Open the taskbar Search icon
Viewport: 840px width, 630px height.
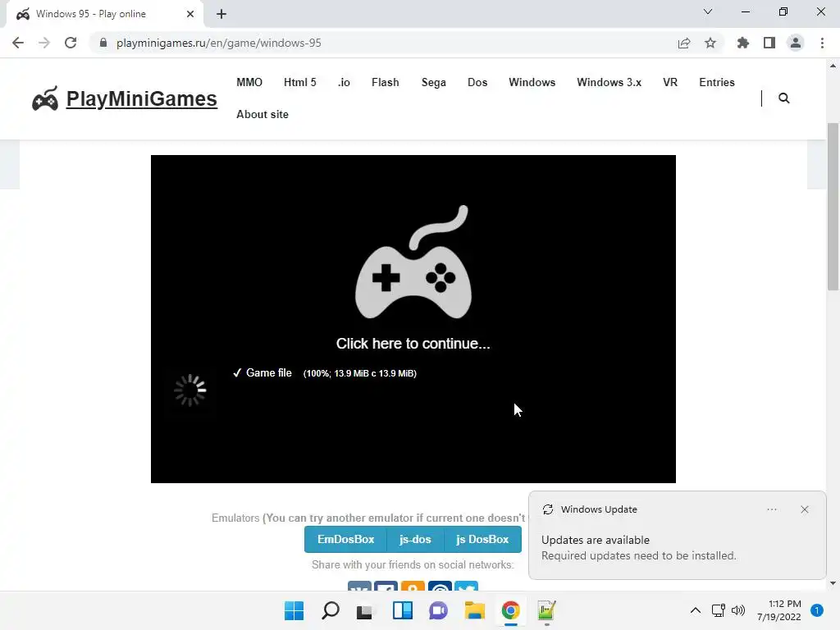331,610
